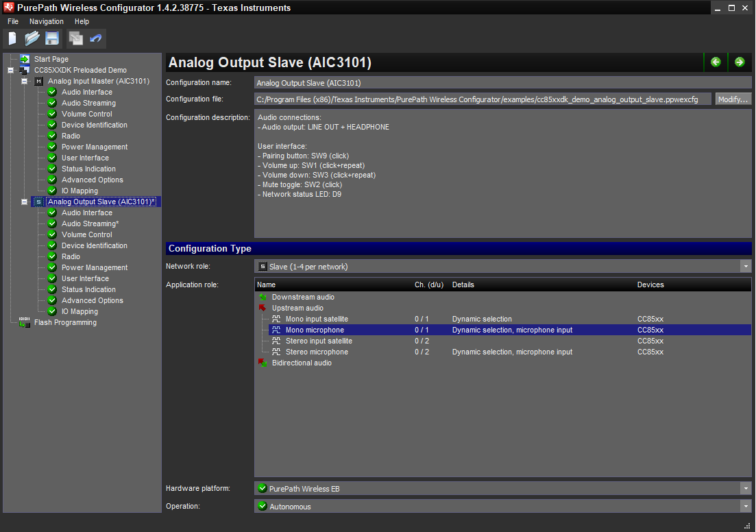Click inside the Configuration description text area

click(502, 173)
